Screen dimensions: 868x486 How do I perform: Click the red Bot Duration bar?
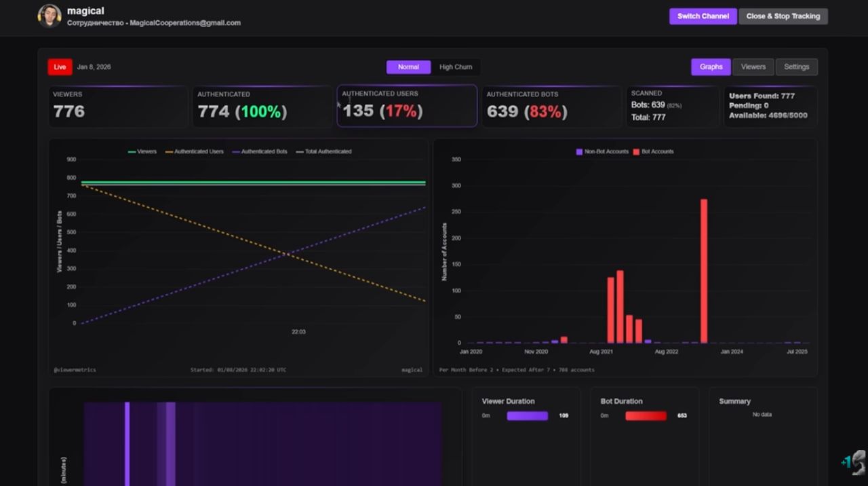[x=646, y=415]
